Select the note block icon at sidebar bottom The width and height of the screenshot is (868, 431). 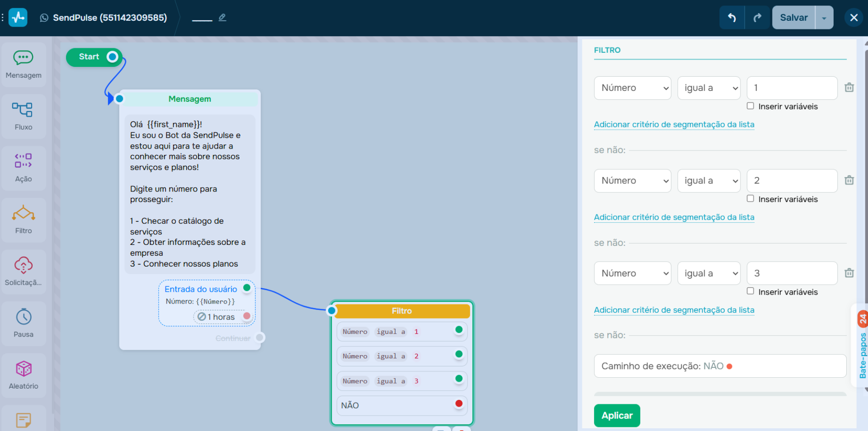pyautogui.click(x=24, y=420)
